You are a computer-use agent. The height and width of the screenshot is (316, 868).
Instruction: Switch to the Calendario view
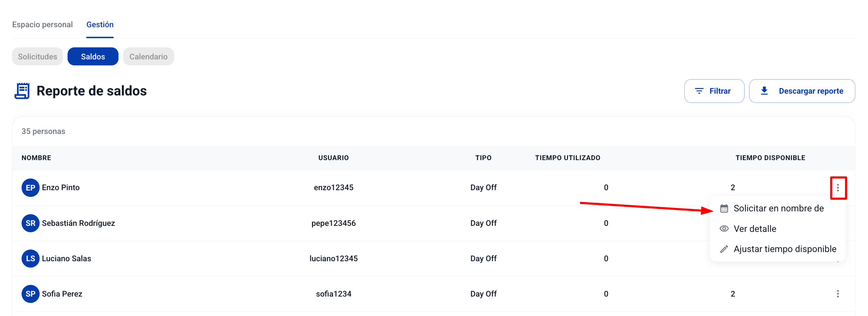tap(148, 57)
